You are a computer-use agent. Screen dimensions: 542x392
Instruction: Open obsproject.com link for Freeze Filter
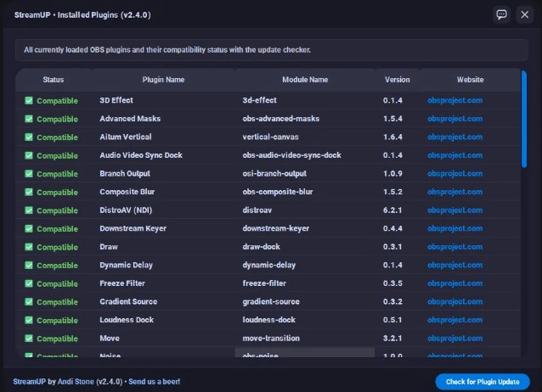[x=454, y=283]
